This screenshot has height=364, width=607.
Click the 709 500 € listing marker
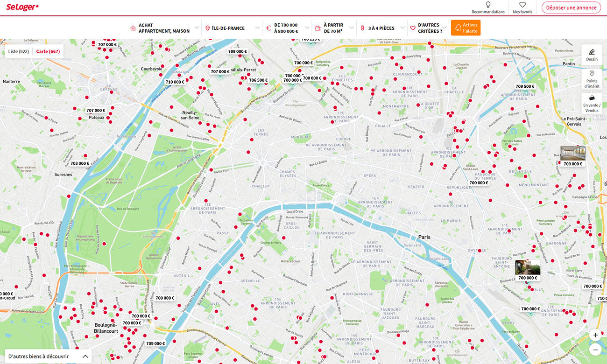point(525,86)
